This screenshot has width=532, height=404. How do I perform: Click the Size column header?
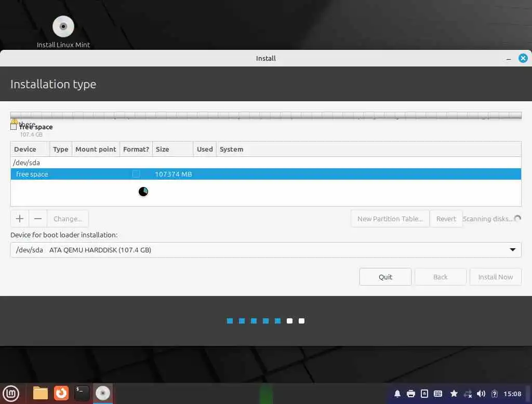click(x=173, y=149)
